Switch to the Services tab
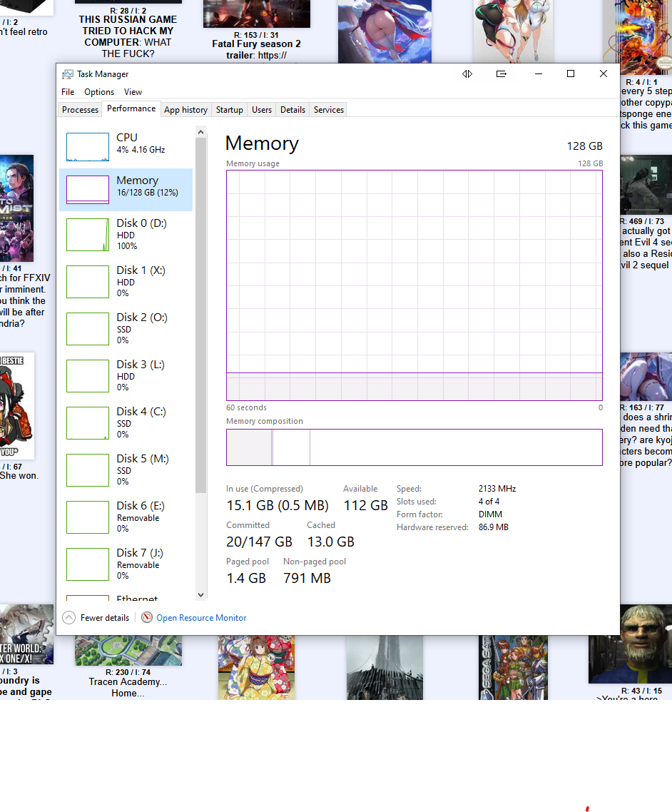Screen dimensions: 672x812 pyautogui.click(x=329, y=110)
